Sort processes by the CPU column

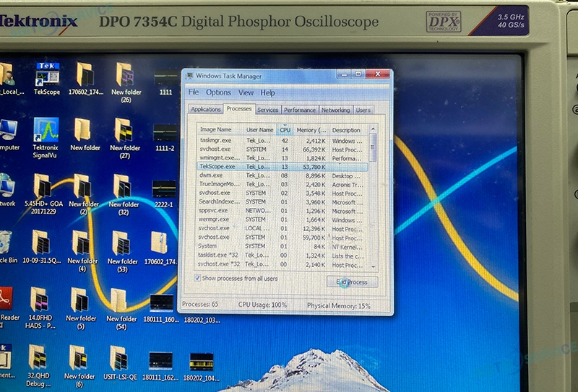pos(285,130)
